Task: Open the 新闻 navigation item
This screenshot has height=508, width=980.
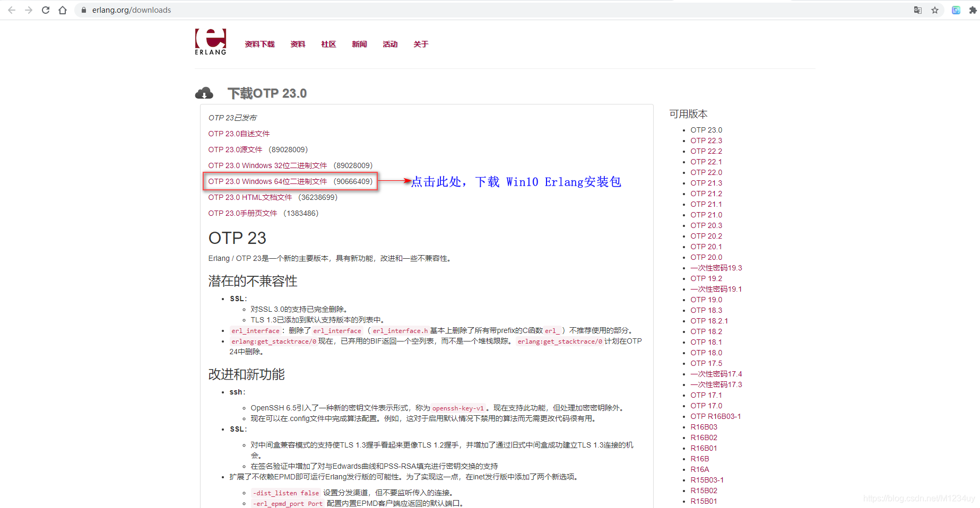Action: click(359, 44)
